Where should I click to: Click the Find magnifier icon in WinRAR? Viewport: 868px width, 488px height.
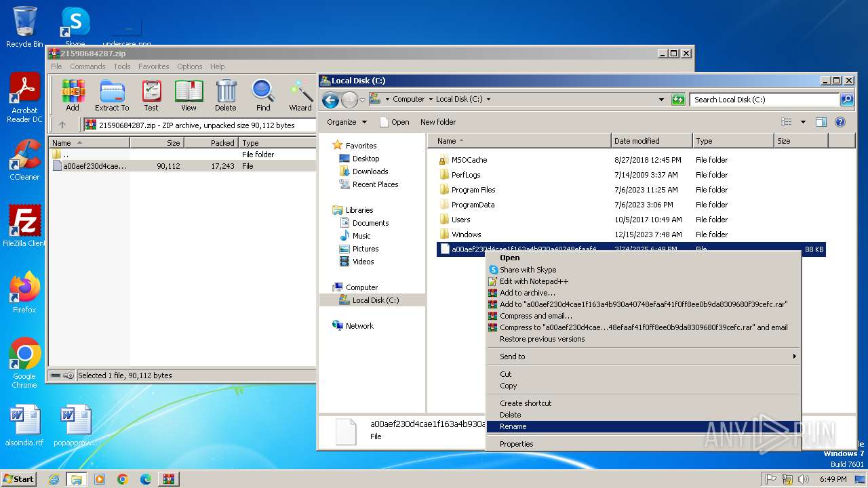[263, 95]
